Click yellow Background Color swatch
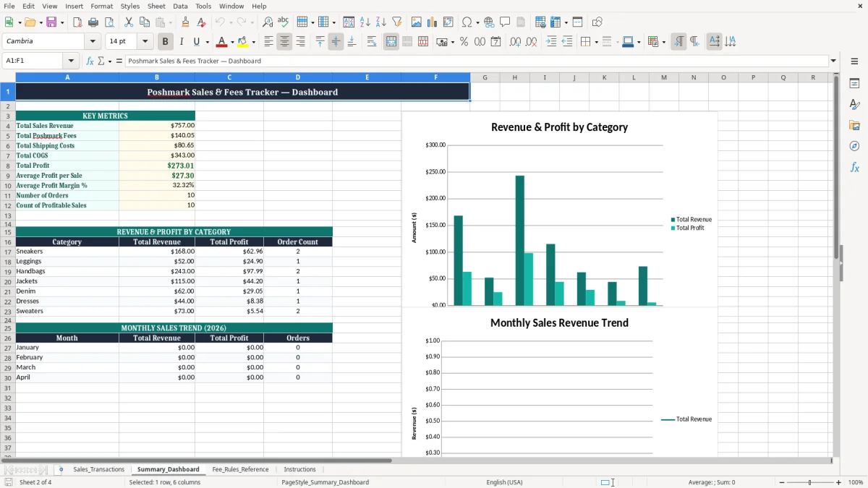Image resolution: width=868 pixels, height=488 pixels. pyautogui.click(x=243, y=42)
